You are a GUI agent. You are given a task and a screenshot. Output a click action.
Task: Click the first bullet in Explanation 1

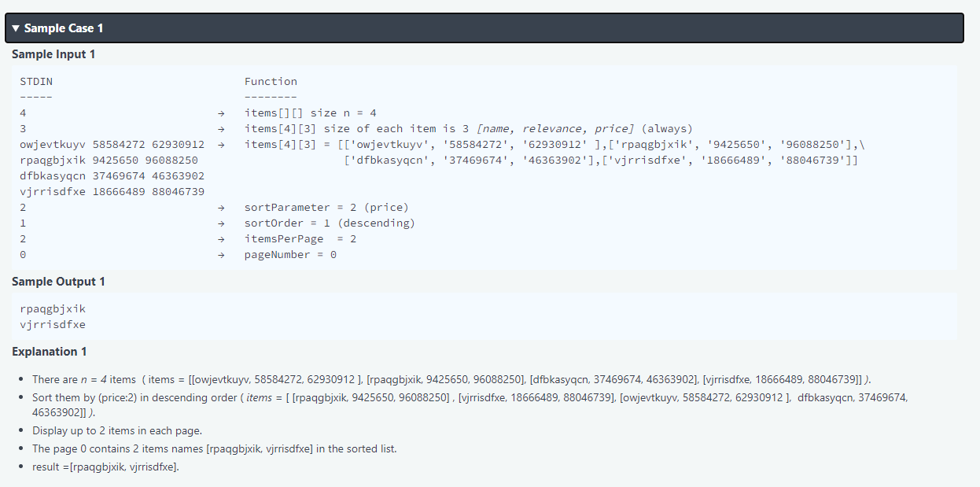tap(315, 378)
